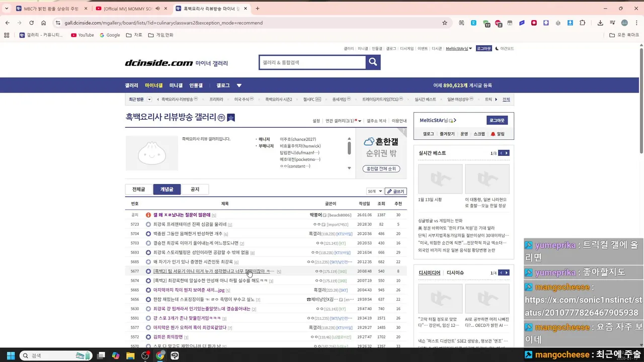Toggle 야간모드 night mode
Screen dimensions: 644x362
click(x=505, y=49)
